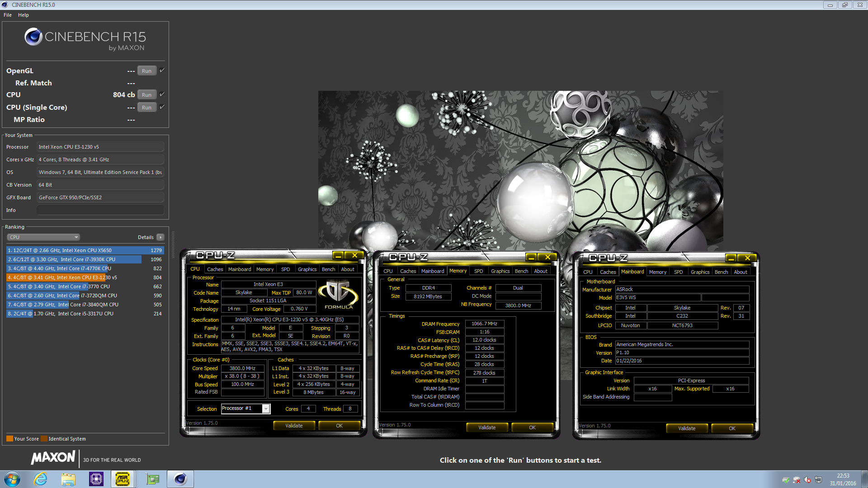Launch Internet Explorer from the taskbar
The height and width of the screenshot is (488, 868).
point(41,479)
